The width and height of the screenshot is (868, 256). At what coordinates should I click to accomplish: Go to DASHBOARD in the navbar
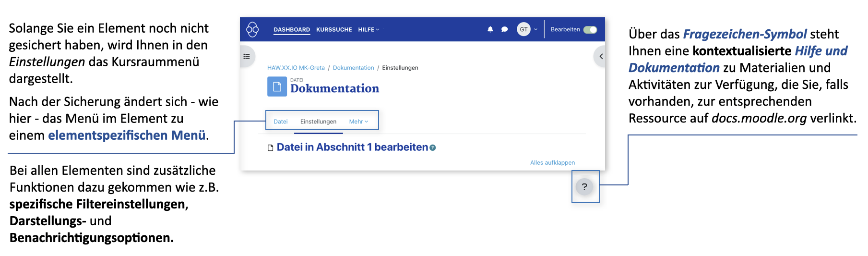point(292,30)
